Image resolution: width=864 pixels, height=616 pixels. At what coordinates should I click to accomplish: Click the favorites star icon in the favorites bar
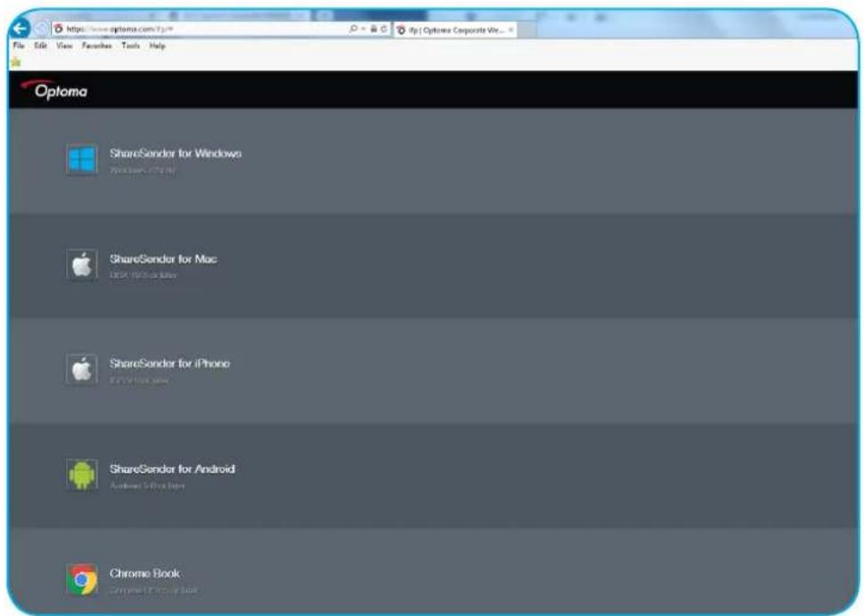[x=15, y=62]
